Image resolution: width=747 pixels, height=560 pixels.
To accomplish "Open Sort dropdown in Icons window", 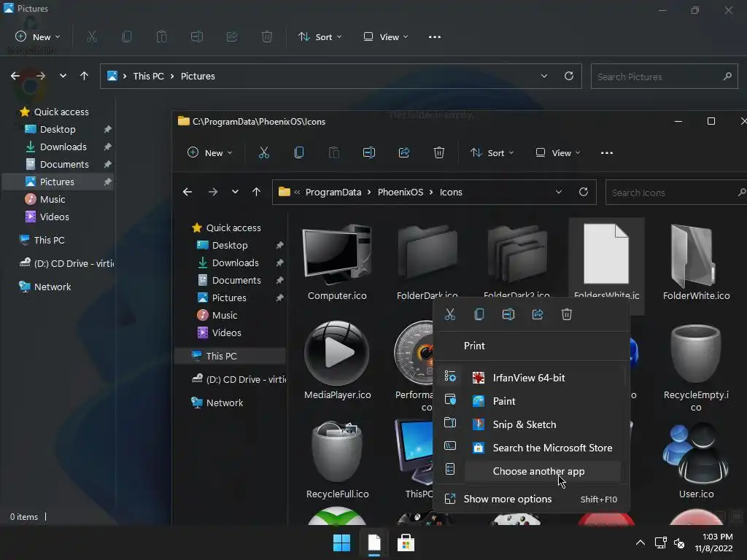I will tap(492, 153).
